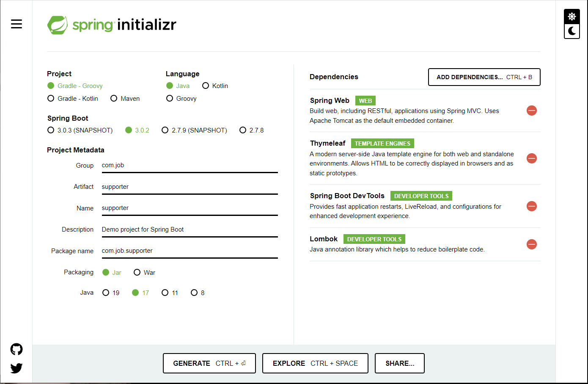Open the Twitter link icon
Screen dimensions: 588x384
tap(16, 368)
